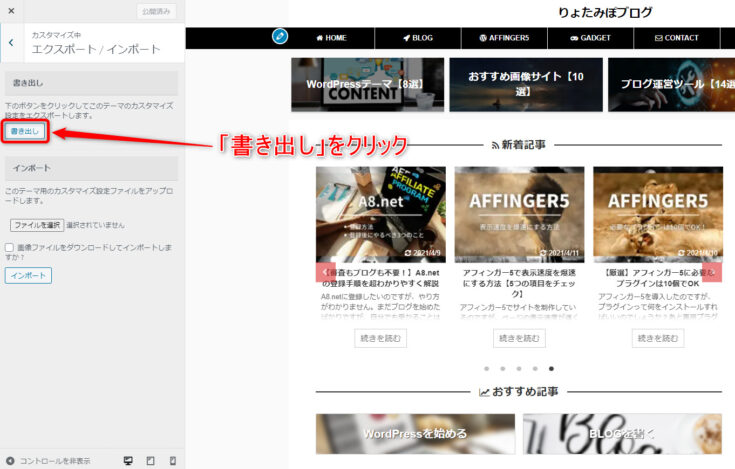Screen dimensions: 735x469
Task: Select the second carousel pagination dot
Action: click(503, 369)
